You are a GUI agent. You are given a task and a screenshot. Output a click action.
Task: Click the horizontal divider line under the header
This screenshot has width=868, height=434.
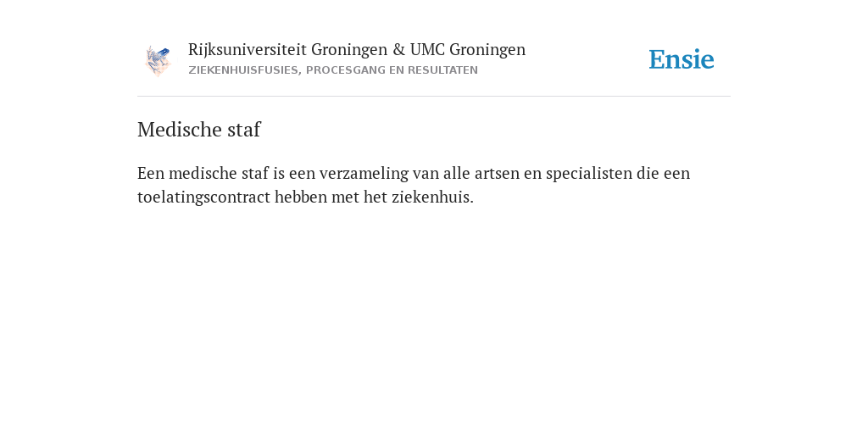point(434,97)
